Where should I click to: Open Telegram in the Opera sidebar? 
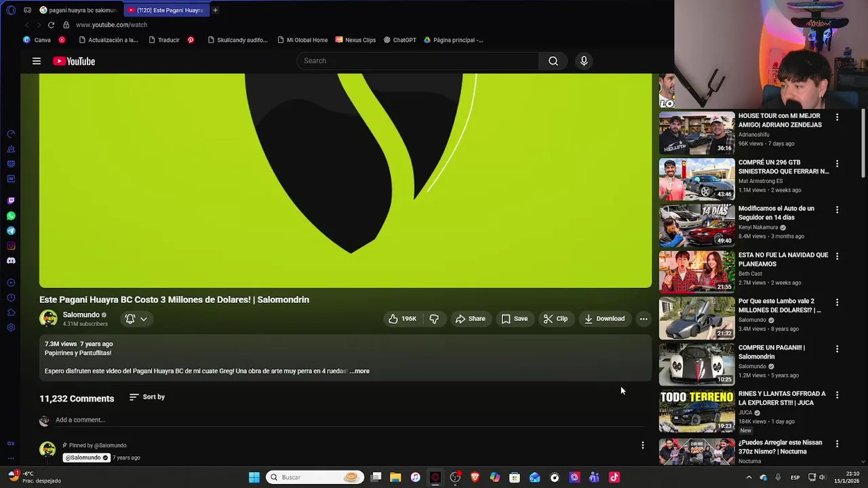point(11,231)
